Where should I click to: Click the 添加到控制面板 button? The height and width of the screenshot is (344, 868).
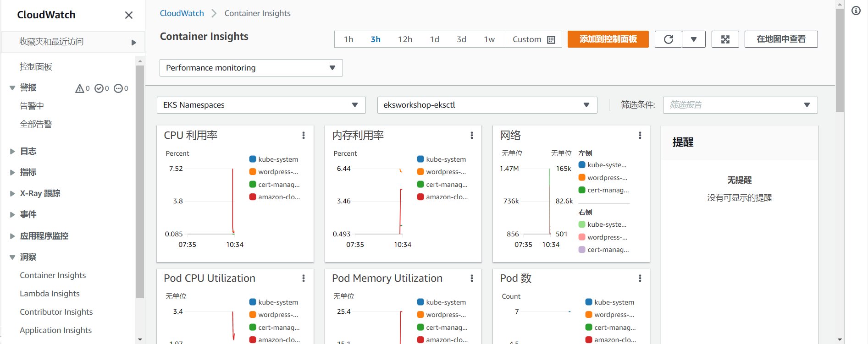[608, 39]
